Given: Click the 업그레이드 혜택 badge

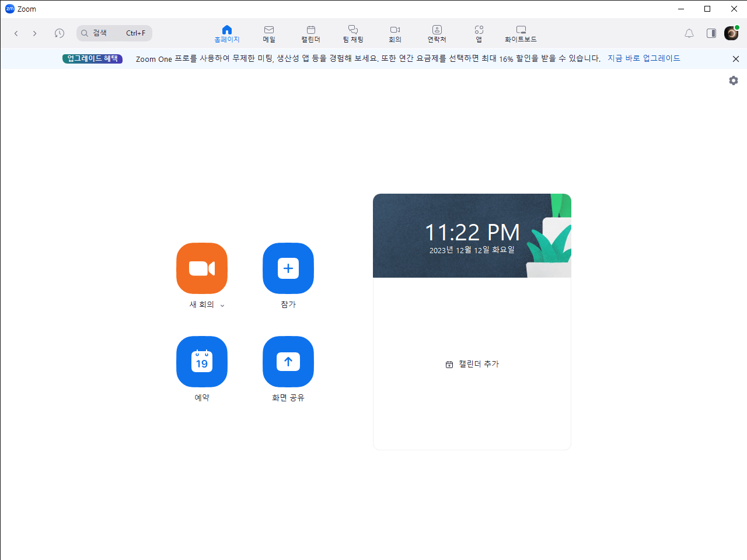Looking at the screenshot, I should pyautogui.click(x=93, y=58).
